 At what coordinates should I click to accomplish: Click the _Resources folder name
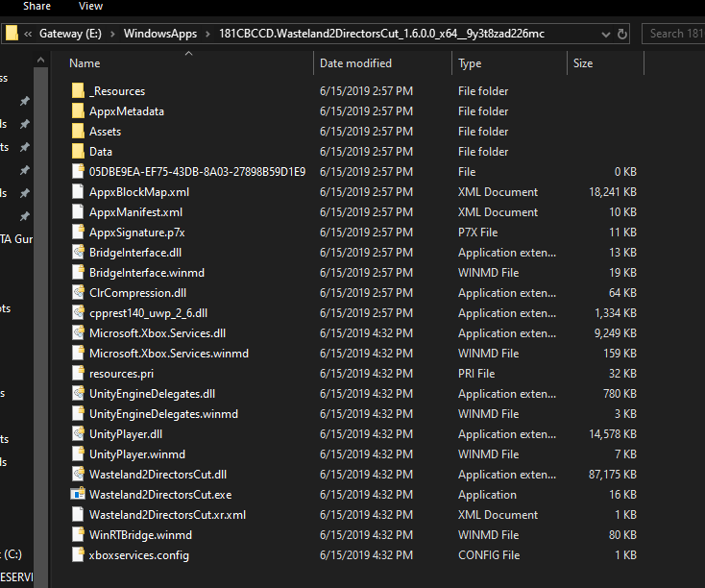[117, 91]
